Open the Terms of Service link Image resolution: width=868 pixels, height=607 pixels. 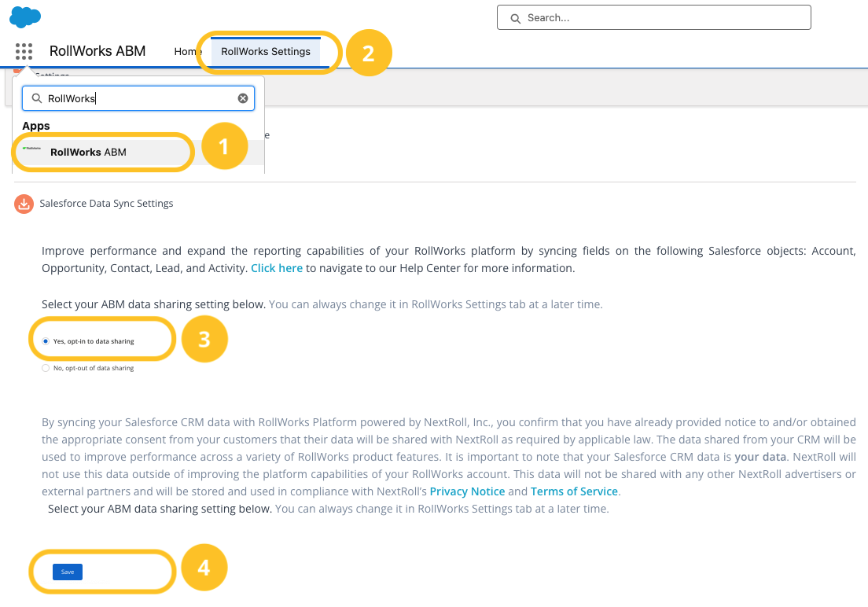(575, 491)
